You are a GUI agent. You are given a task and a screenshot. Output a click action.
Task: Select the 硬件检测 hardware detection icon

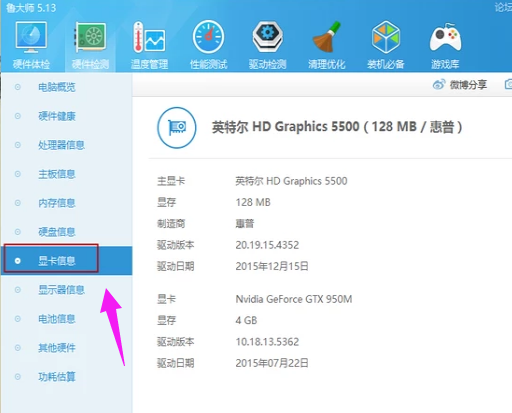pyautogui.click(x=90, y=37)
